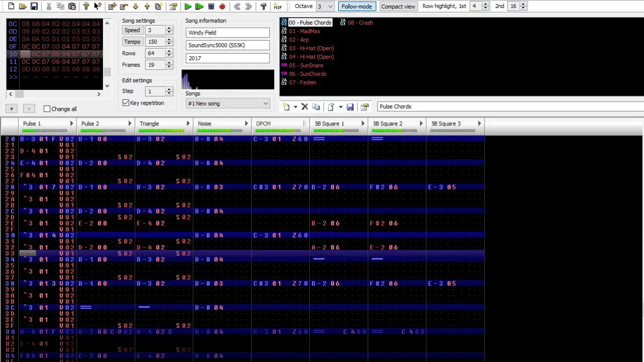Open a module file
The width and height of the screenshot is (644, 362).
23,7
